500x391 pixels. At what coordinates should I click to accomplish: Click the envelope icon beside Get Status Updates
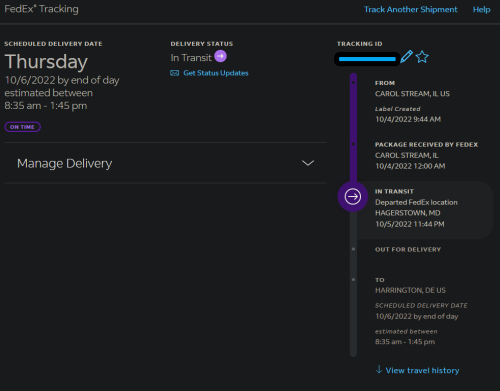175,73
